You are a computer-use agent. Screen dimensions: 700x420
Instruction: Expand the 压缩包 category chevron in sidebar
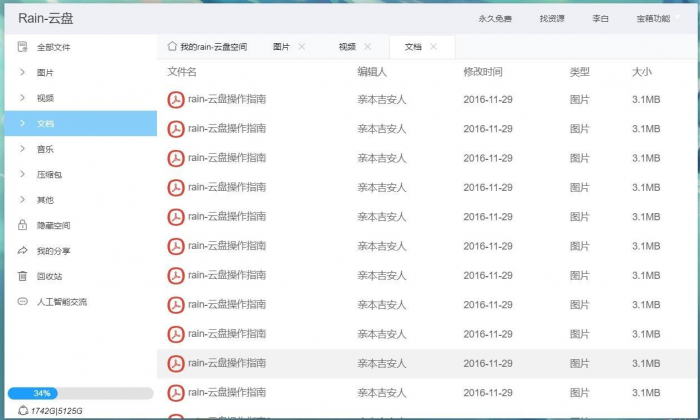coord(23,174)
